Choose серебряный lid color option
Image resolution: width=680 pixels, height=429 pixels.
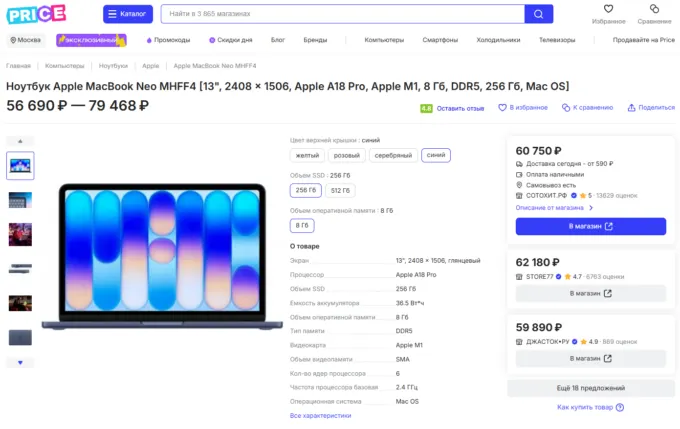[x=393, y=155]
